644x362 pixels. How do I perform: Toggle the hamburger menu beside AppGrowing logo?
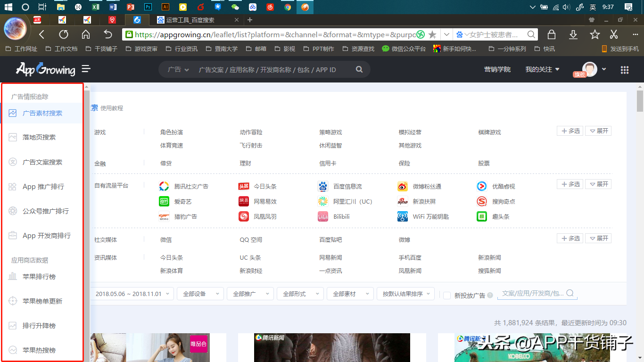pyautogui.click(x=86, y=69)
